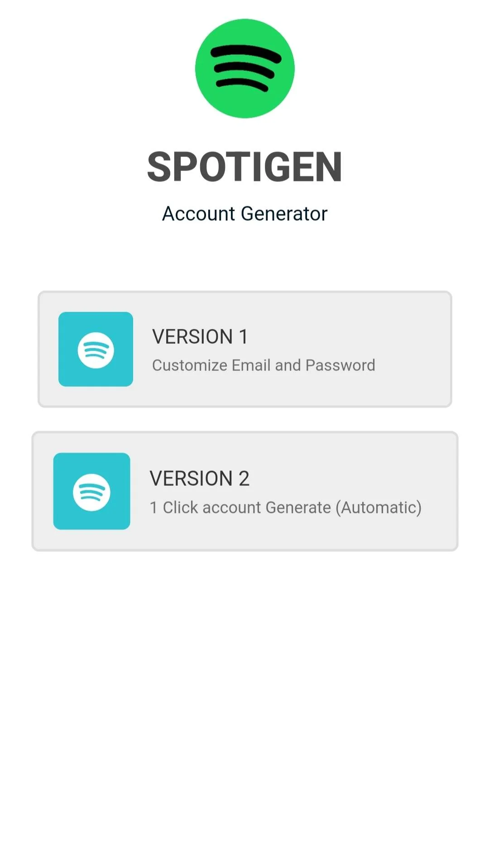Screen dimensions: 489x868
Task: Choose Customize Email and Password option
Action: coord(264,365)
